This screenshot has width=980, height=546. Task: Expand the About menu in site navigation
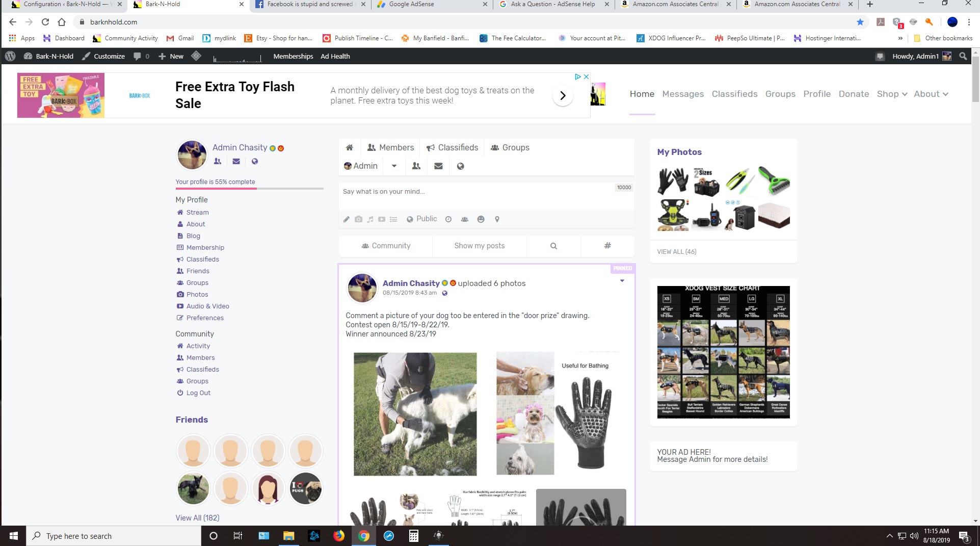tap(931, 94)
